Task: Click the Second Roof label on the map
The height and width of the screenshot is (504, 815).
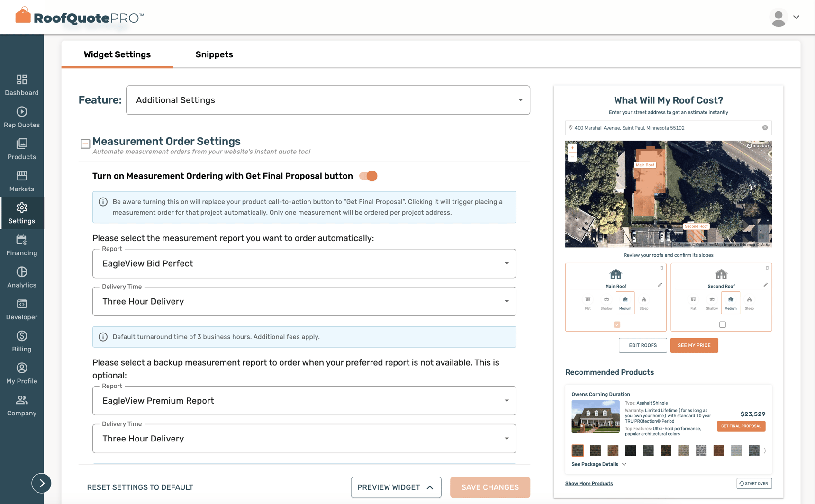Action: pyautogui.click(x=696, y=226)
